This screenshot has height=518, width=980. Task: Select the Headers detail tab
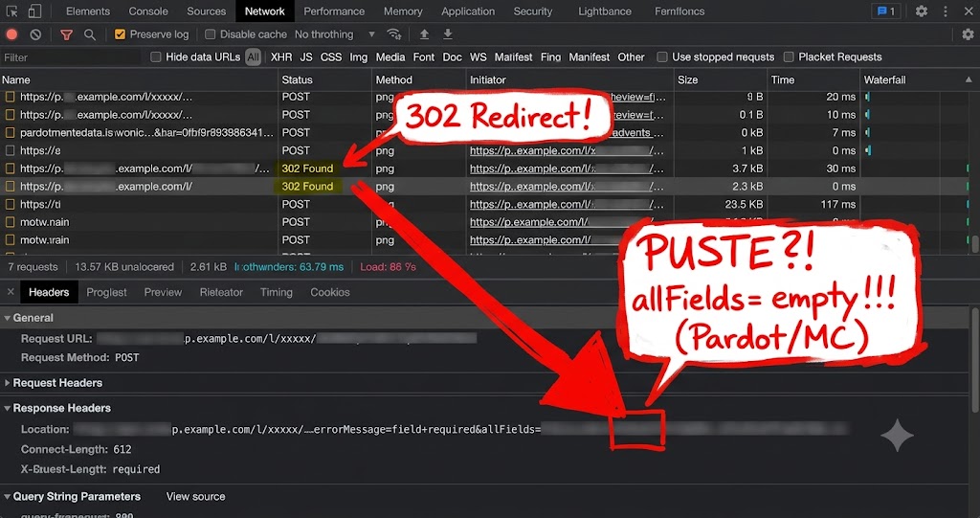(49, 292)
